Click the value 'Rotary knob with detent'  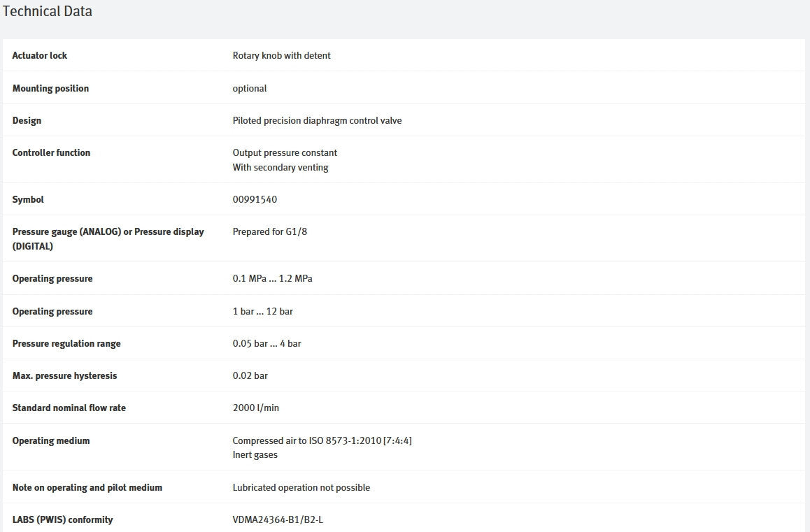[x=281, y=55]
